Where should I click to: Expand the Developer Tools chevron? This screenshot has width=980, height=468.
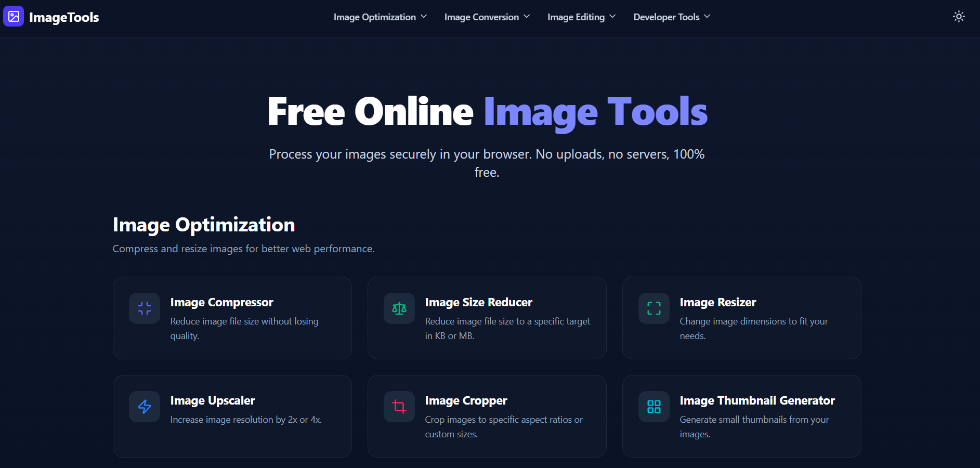point(708,17)
